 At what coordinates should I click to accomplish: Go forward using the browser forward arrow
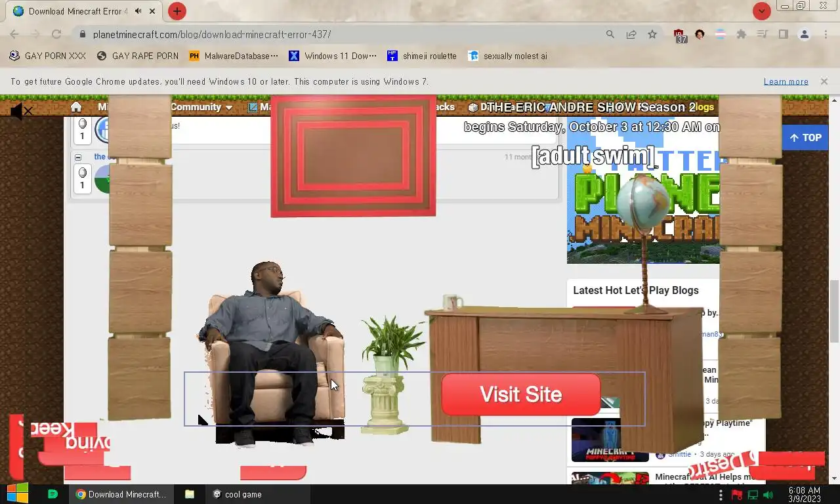click(35, 34)
